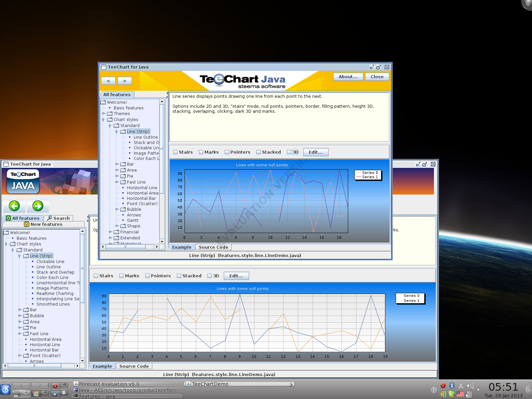Check Stacked option in rear window

(179, 276)
